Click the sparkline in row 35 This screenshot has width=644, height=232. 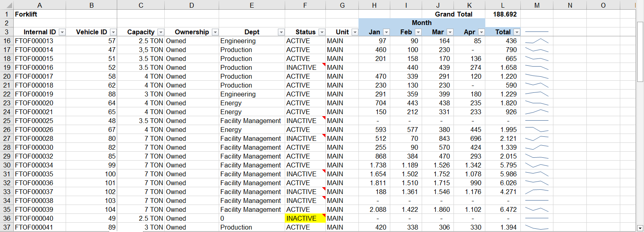pos(537,209)
